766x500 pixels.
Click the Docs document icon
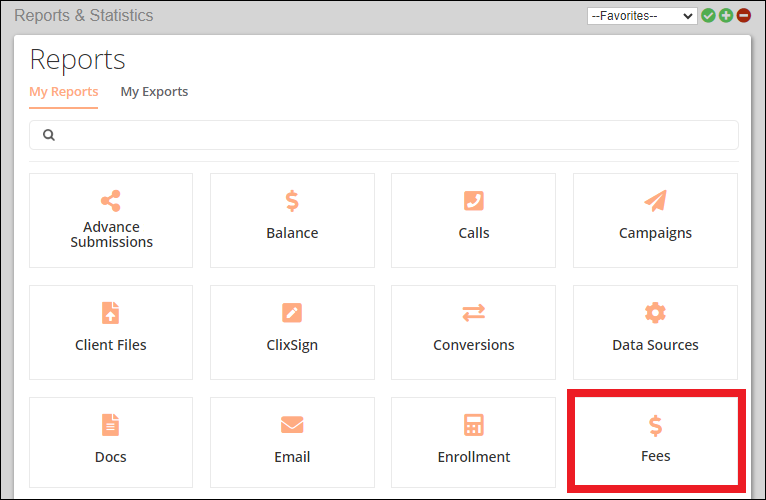(x=111, y=425)
